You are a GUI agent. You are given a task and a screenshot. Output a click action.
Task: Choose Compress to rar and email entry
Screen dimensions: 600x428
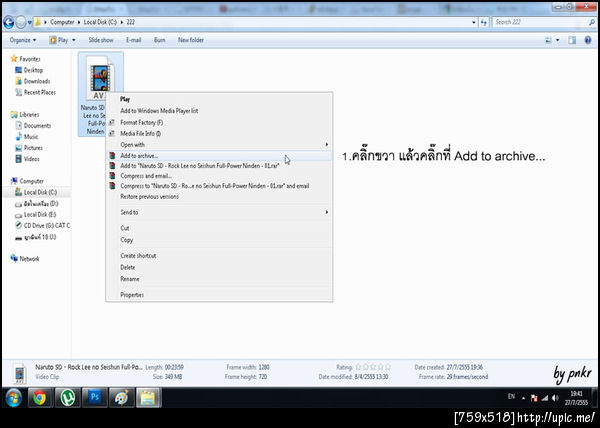click(x=219, y=186)
